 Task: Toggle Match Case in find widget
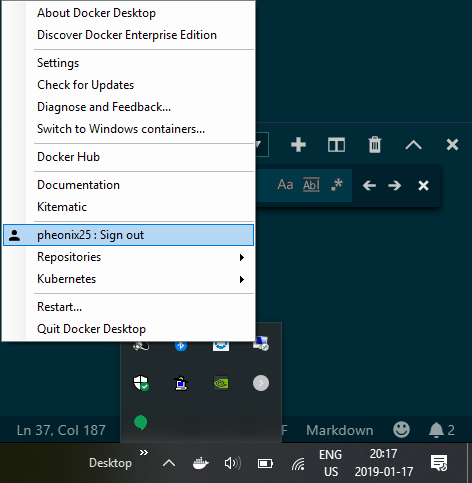[x=285, y=185]
